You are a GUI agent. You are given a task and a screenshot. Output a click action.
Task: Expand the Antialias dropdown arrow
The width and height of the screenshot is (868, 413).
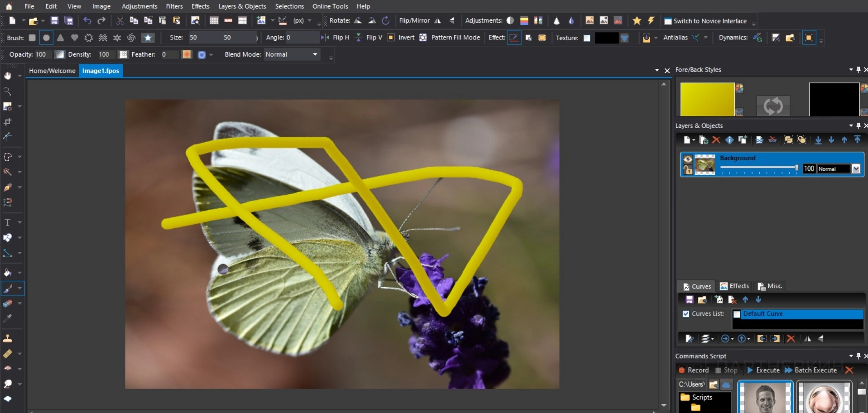pos(705,38)
